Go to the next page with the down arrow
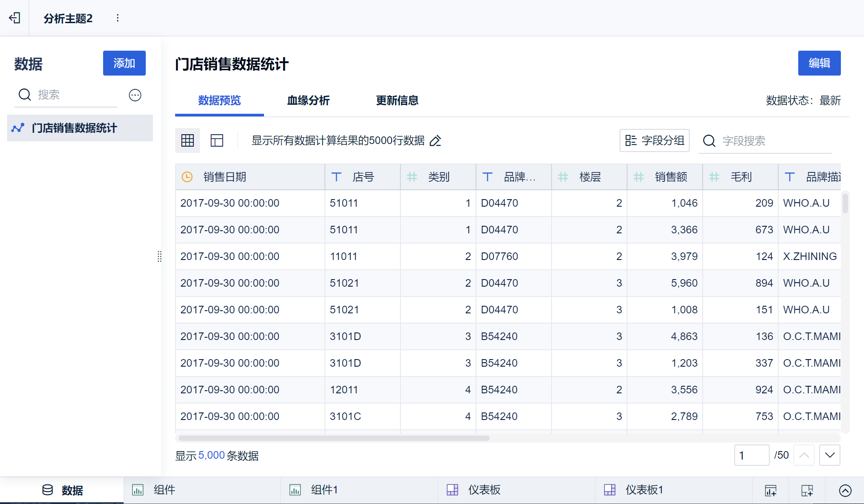Image resolution: width=864 pixels, height=504 pixels. pos(829,455)
